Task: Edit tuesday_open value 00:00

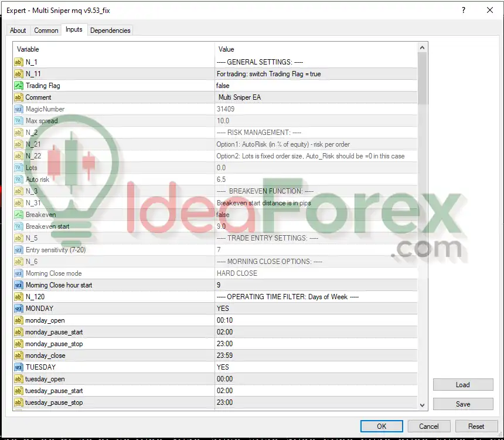Action: [x=316, y=379]
